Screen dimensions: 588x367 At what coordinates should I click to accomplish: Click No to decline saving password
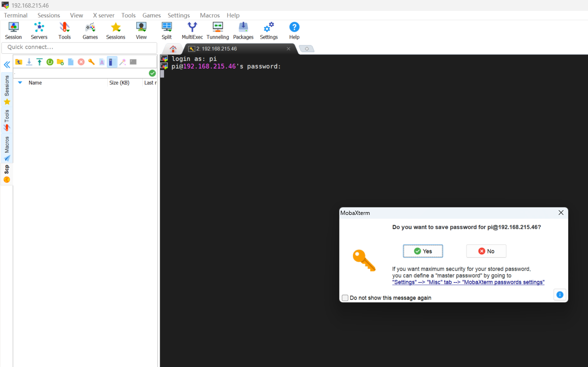click(486, 251)
